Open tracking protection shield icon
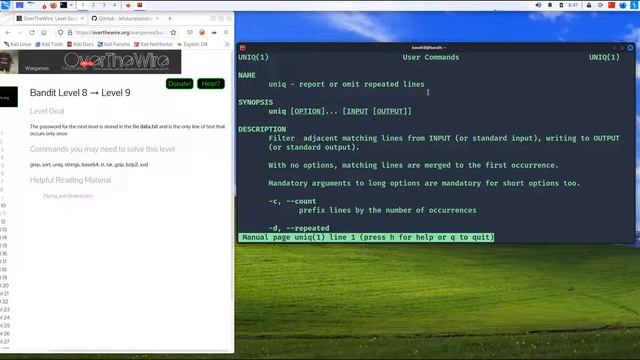Screen dimensions: 640x360 [60, 32]
